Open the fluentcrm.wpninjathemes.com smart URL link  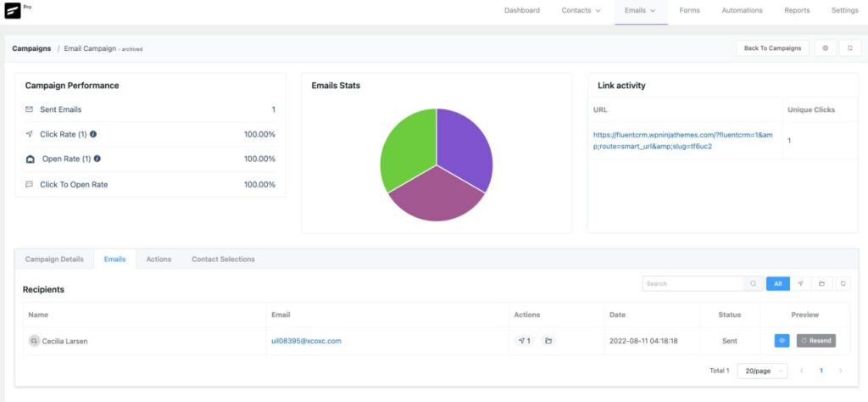(682, 141)
